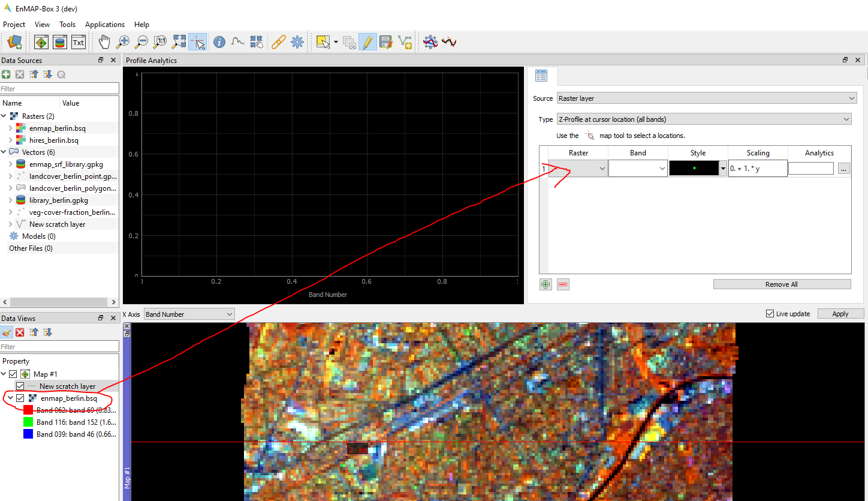Open the Tools menu
Viewport: 868px width, 501px height.
67,25
